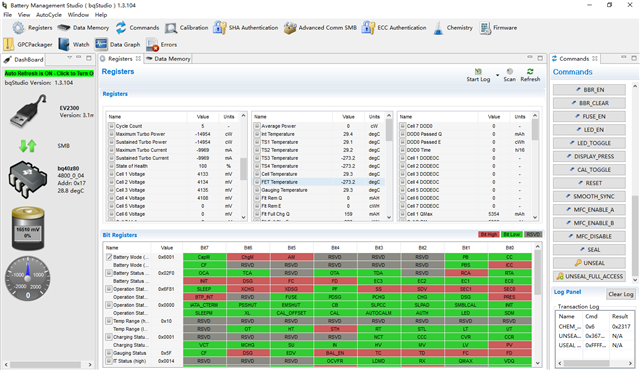The height and width of the screenshot is (370, 640).
Task: Click the Bit Low green legend swatch
Action: click(x=511, y=235)
